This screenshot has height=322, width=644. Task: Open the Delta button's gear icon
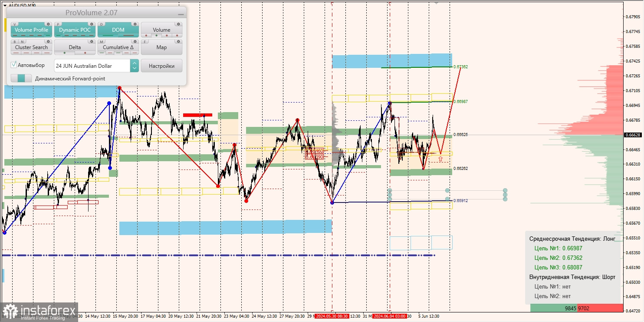[x=92, y=41]
